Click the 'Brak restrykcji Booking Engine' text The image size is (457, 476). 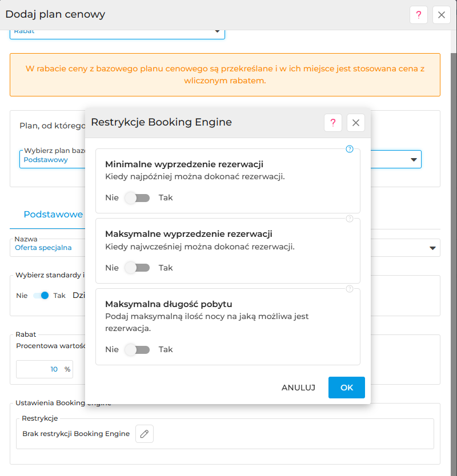[76, 434]
